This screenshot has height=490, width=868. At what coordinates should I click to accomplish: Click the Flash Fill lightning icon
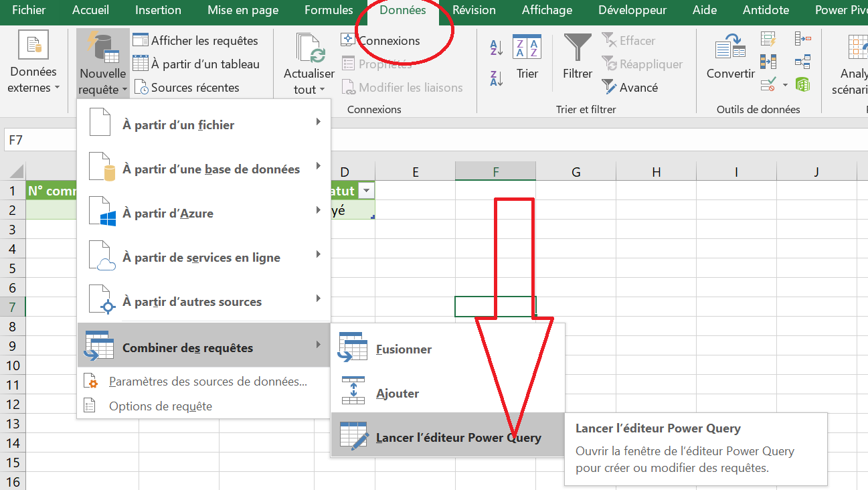pyautogui.click(x=768, y=39)
